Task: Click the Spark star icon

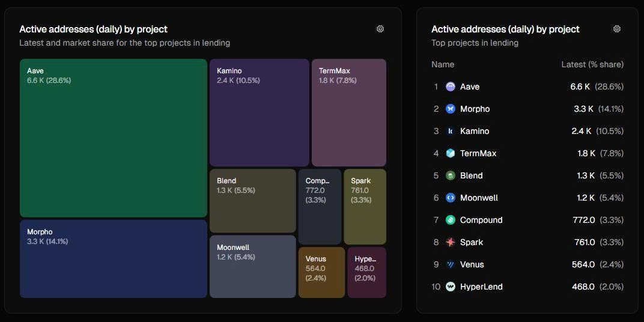Action: point(451,242)
